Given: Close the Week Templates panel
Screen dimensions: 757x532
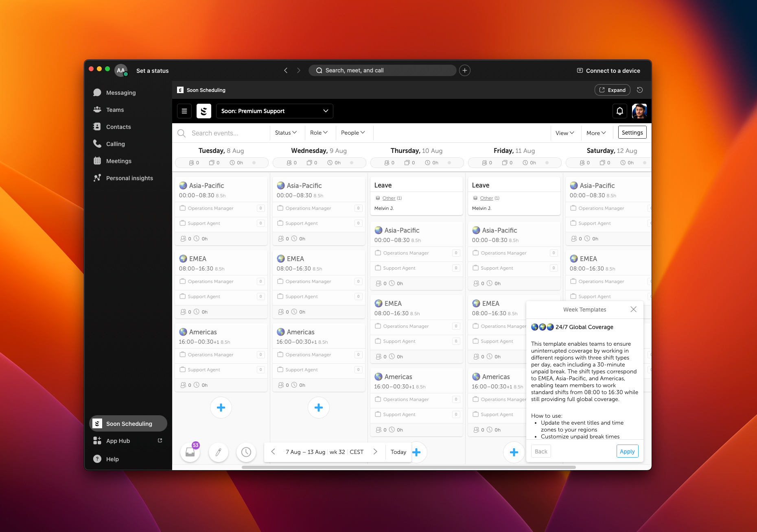Looking at the screenshot, I should pyautogui.click(x=634, y=310).
